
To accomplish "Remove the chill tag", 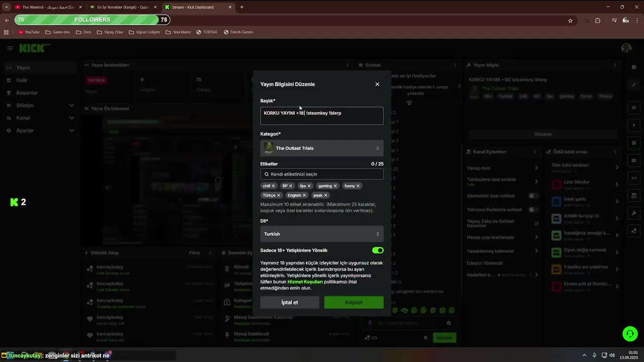I will [274, 186].
